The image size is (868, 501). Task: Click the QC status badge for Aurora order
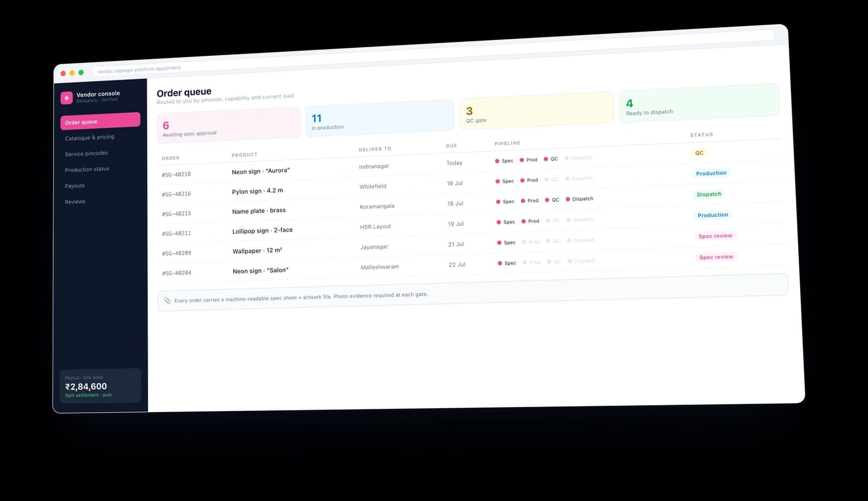[699, 153]
